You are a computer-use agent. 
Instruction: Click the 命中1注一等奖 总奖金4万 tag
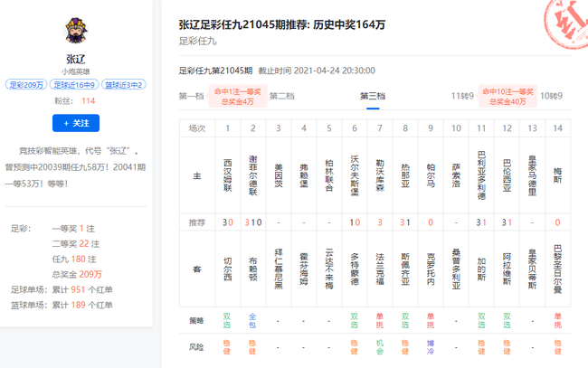[x=238, y=97]
